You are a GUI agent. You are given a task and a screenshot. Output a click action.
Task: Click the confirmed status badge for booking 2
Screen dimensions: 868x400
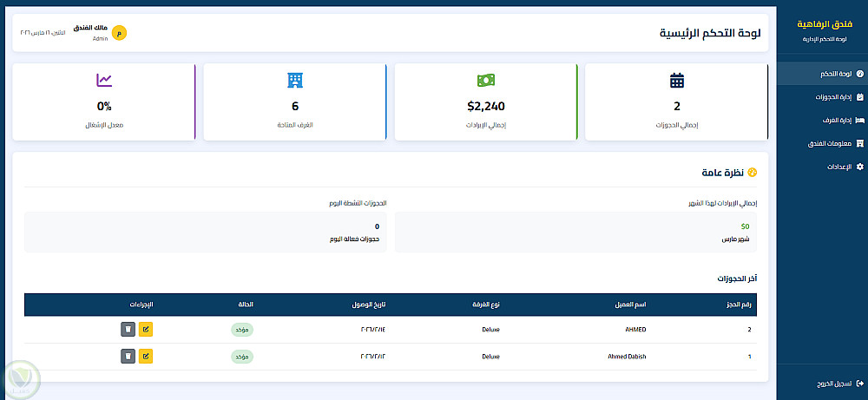coord(242,330)
